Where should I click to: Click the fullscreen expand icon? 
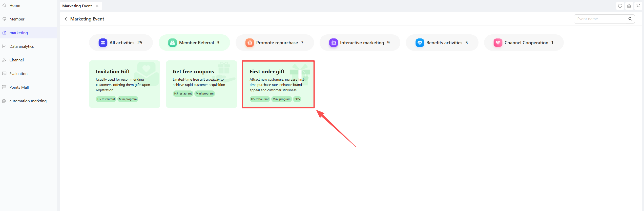point(638,6)
